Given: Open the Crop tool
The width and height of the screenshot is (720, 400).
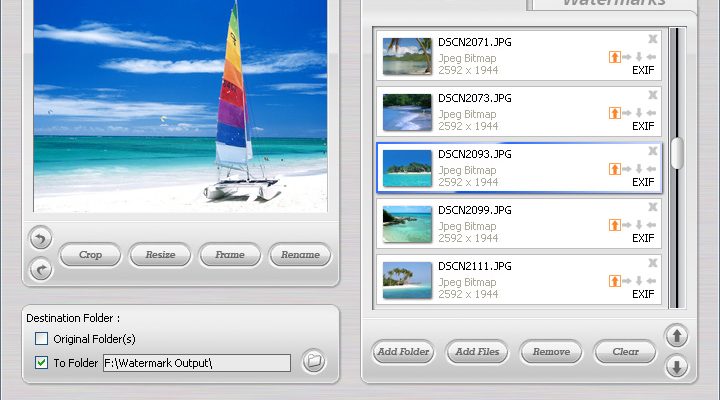Looking at the screenshot, I should tap(90, 255).
